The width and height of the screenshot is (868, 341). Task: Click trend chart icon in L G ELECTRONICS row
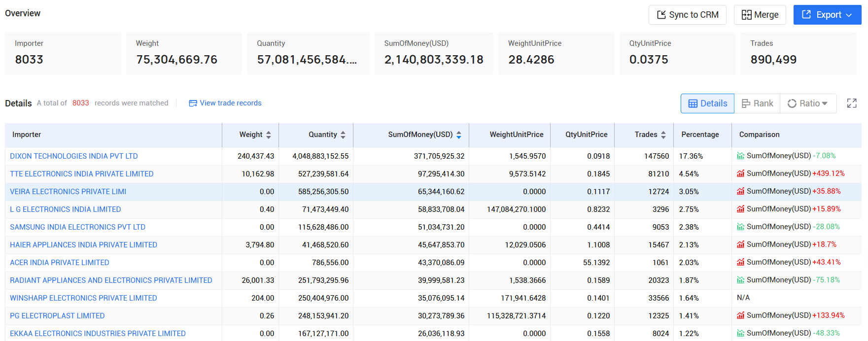[x=740, y=209]
